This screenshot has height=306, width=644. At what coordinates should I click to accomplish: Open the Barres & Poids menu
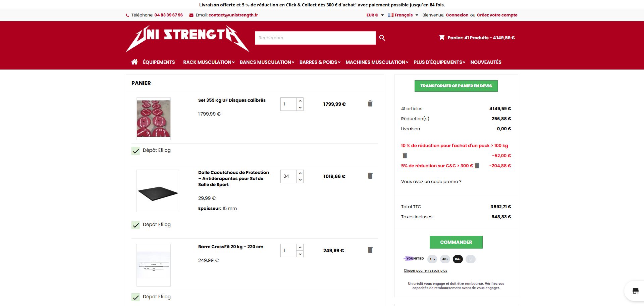click(x=320, y=62)
